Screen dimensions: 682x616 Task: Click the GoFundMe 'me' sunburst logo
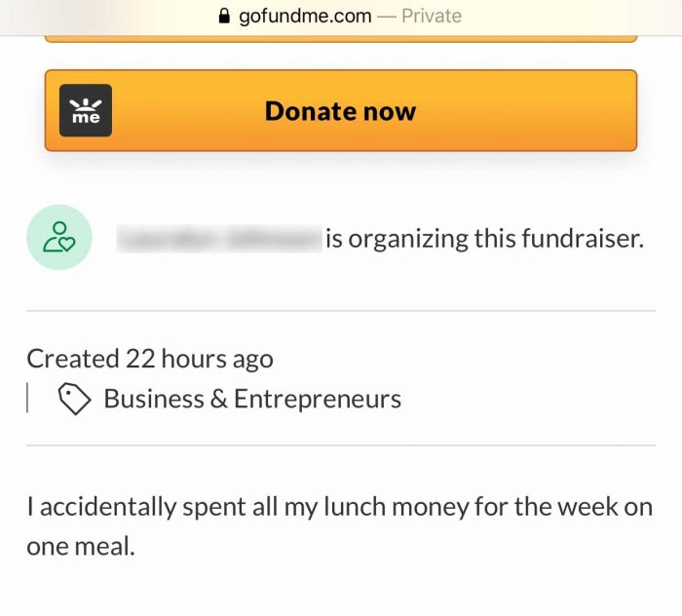coord(86,110)
